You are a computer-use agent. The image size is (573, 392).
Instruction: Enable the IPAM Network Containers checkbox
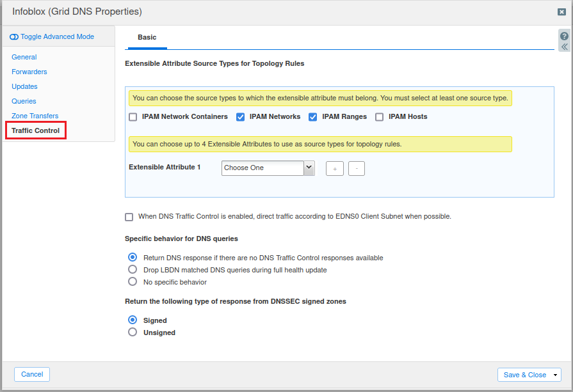pyautogui.click(x=133, y=117)
